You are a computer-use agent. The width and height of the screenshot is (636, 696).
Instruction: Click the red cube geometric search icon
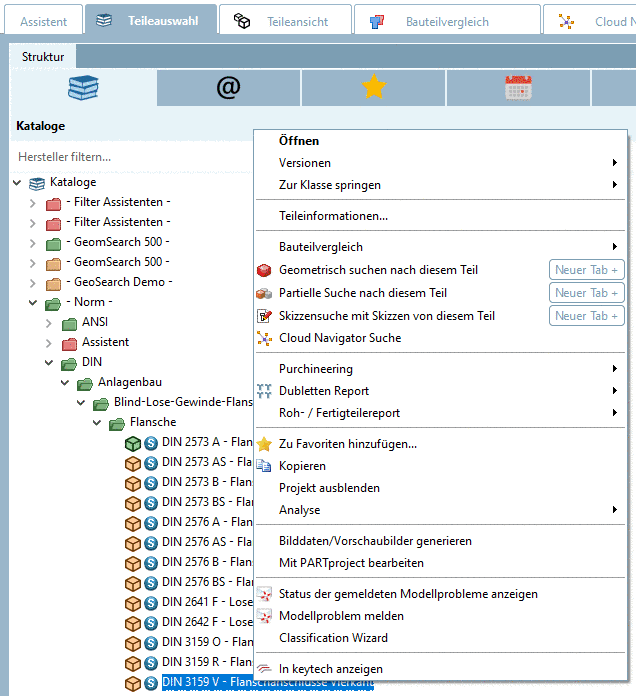click(x=264, y=270)
